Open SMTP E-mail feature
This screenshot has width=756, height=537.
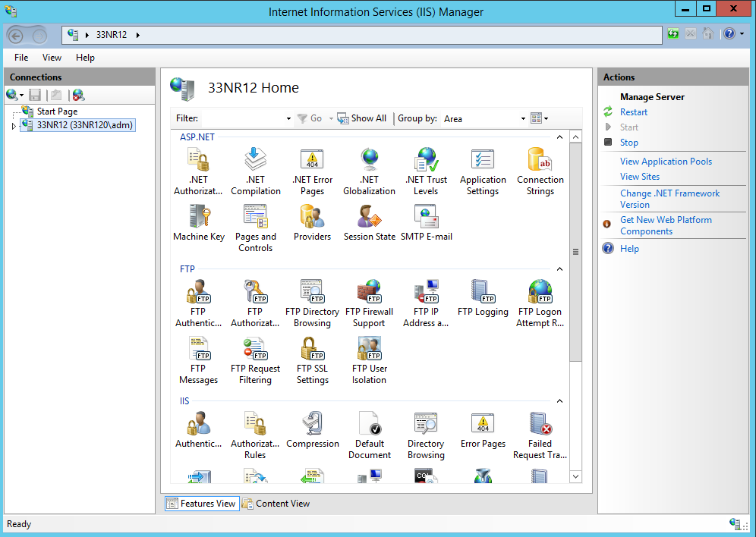[x=427, y=222]
